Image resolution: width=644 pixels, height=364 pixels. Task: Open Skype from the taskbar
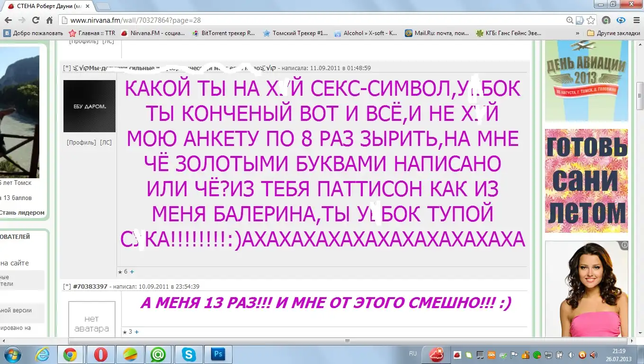[x=188, y=354]
